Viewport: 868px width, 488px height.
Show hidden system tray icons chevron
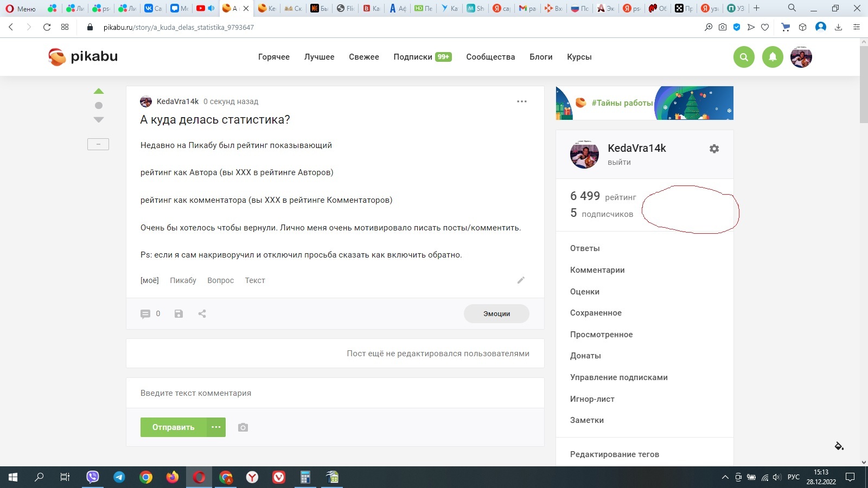(725, 477)
